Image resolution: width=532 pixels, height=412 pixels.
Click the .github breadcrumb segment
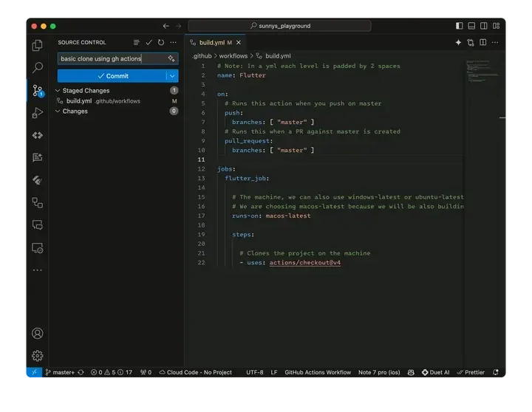coord(202,56)
